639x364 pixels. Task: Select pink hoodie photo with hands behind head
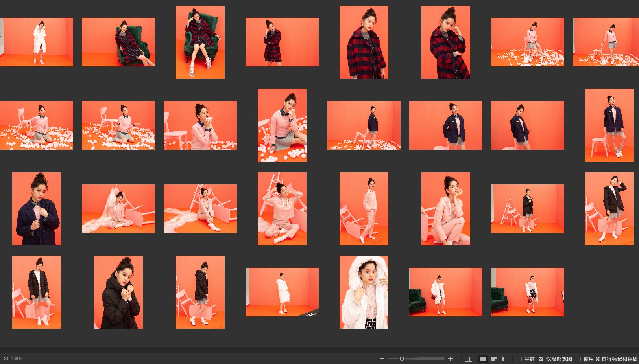(282, 209)
